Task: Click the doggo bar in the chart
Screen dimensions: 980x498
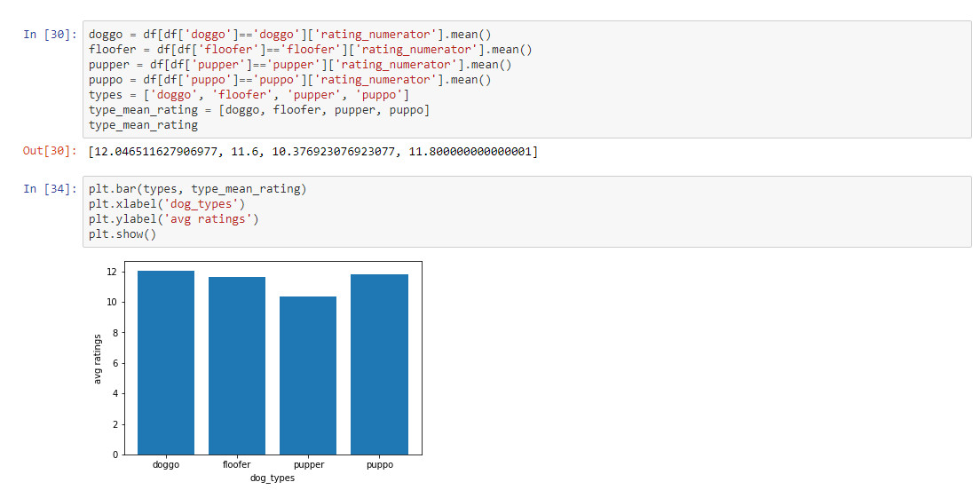Action: pos(166,362)
